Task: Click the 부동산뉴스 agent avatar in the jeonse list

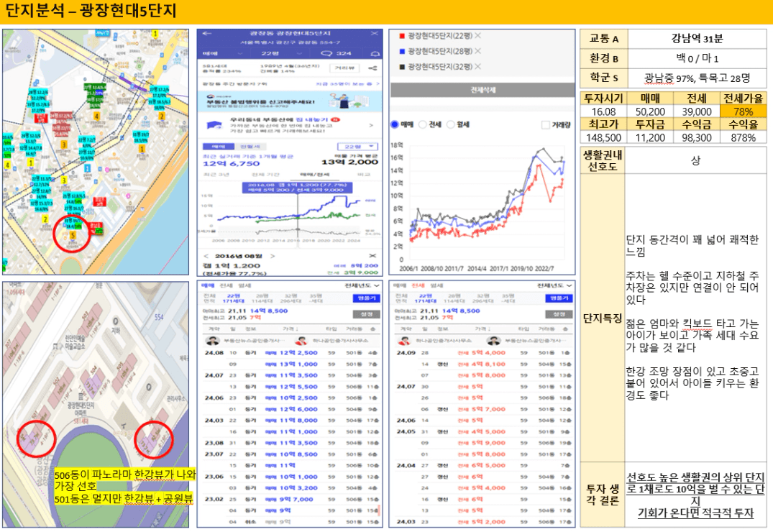Action: (493, 341)
